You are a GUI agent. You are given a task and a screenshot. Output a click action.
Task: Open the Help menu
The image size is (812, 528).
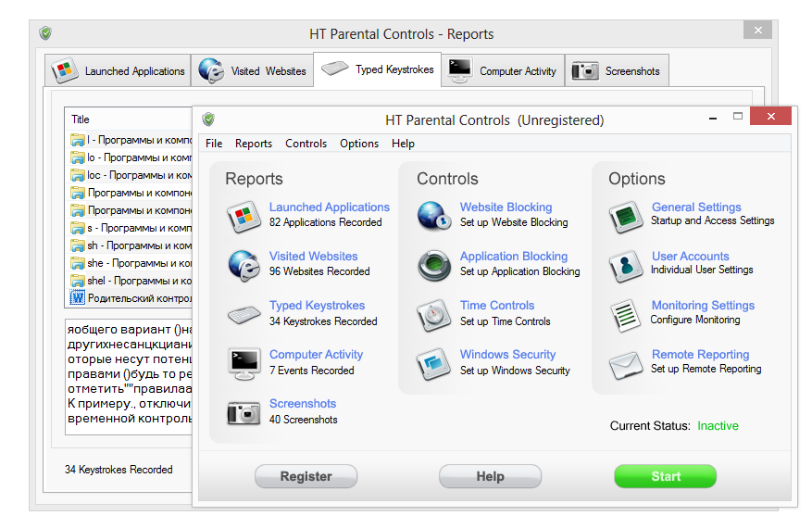click(x=403, y=144)
